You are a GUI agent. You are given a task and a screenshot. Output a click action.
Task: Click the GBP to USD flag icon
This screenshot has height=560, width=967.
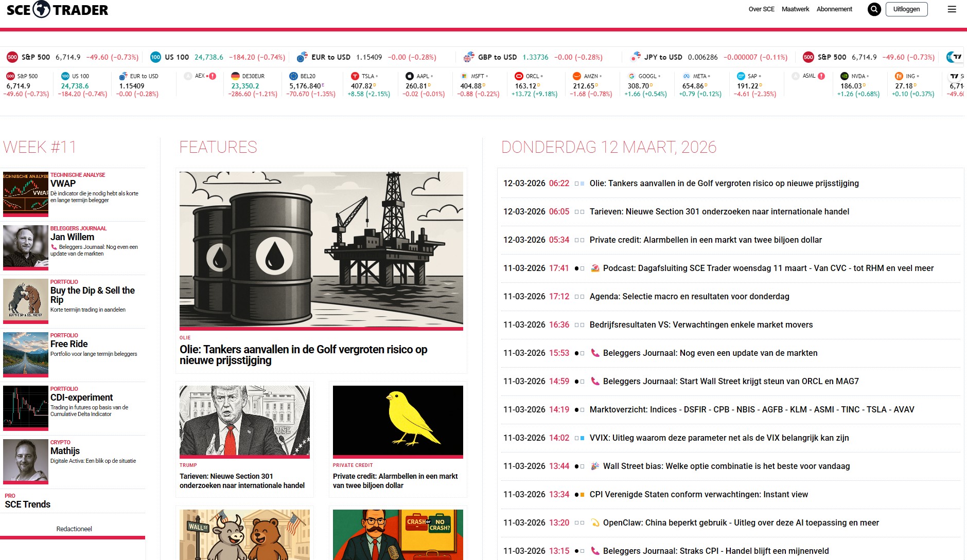tap(468, 57)
